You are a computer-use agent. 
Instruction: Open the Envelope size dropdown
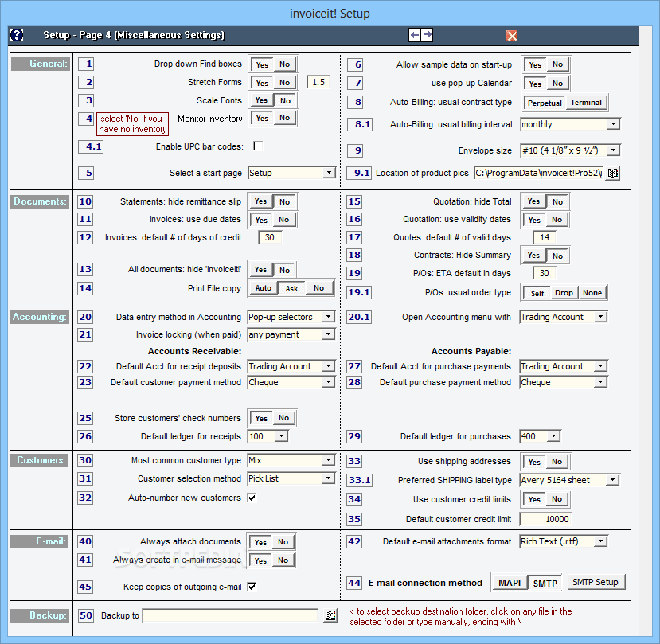tap(613, 150)
